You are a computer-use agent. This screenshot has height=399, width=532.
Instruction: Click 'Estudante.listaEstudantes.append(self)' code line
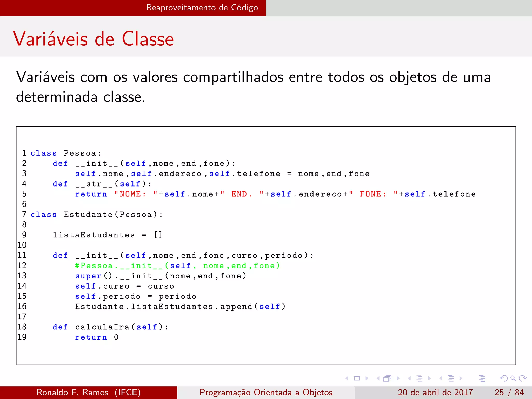tap(181, 307)
